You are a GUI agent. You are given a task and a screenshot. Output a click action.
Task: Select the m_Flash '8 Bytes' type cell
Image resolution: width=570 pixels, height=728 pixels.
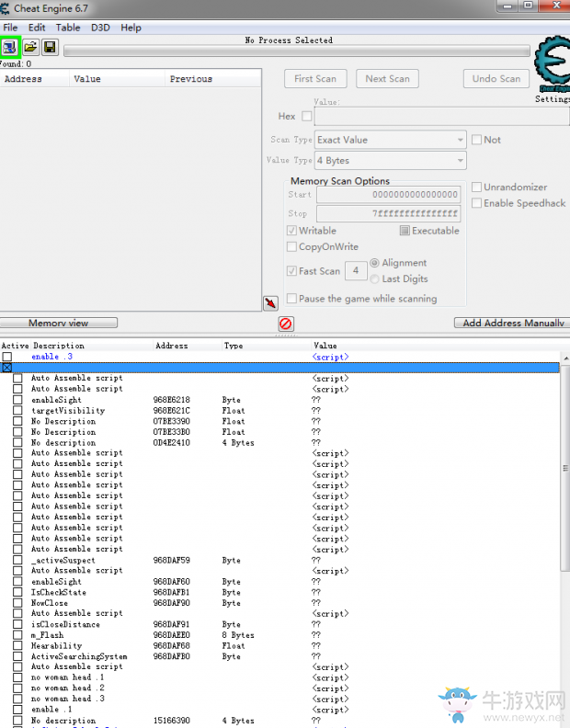tap(238, 634)
